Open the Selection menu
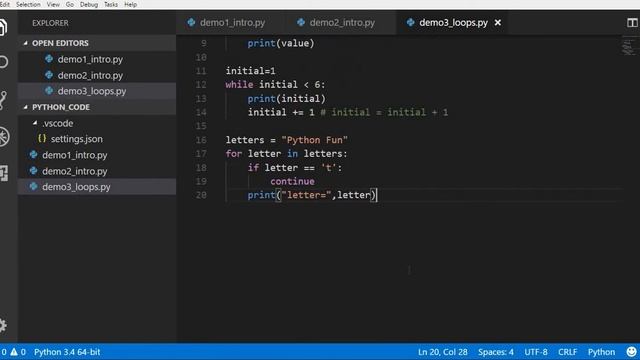The width and height of the screenshot is (640, 360). (x=28, y=4)
